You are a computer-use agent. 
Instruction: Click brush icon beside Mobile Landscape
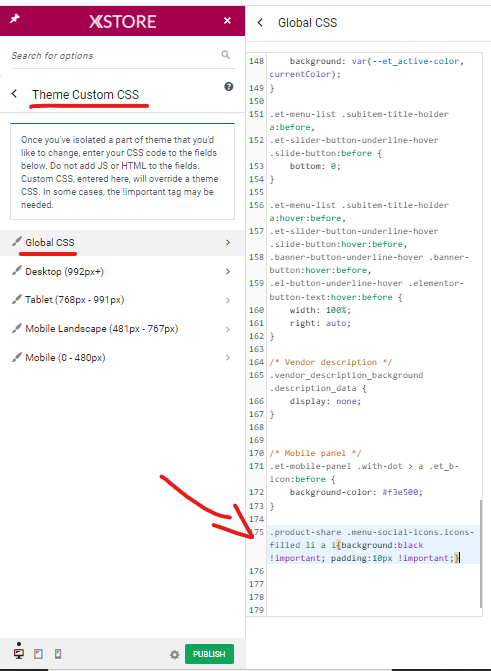click(17, 328)
